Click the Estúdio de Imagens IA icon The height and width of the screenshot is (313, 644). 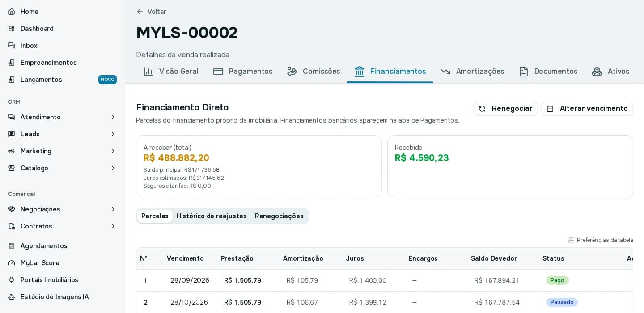pos(12,297)
